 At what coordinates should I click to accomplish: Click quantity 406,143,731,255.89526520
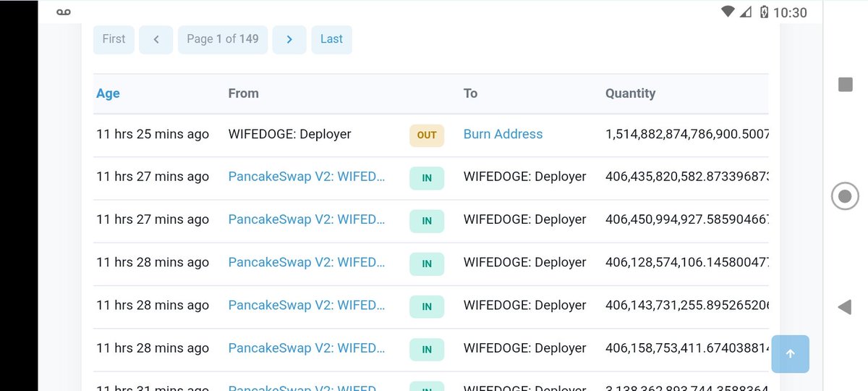pyautogui.click(x=686, y=305)
